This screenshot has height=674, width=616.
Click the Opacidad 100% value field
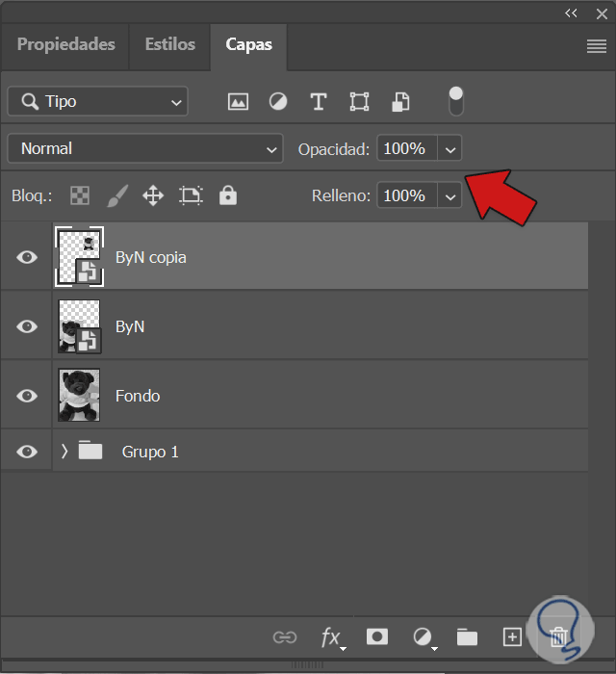pos(407,148)
